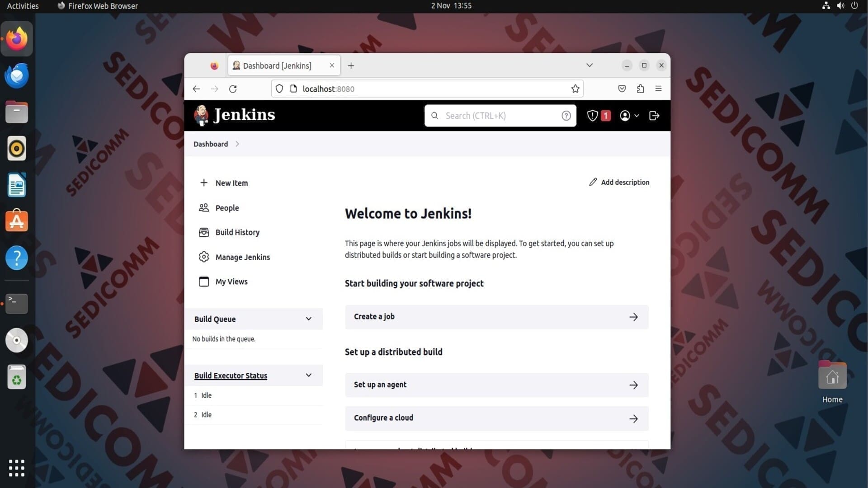Show Applications grid
Screen dimensions: 868x488
pos(17,468)
